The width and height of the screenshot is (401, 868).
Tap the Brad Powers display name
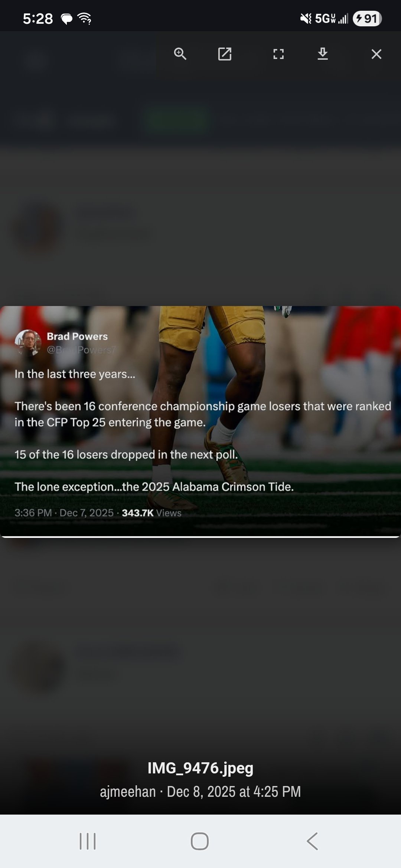[x=77, y=336]
